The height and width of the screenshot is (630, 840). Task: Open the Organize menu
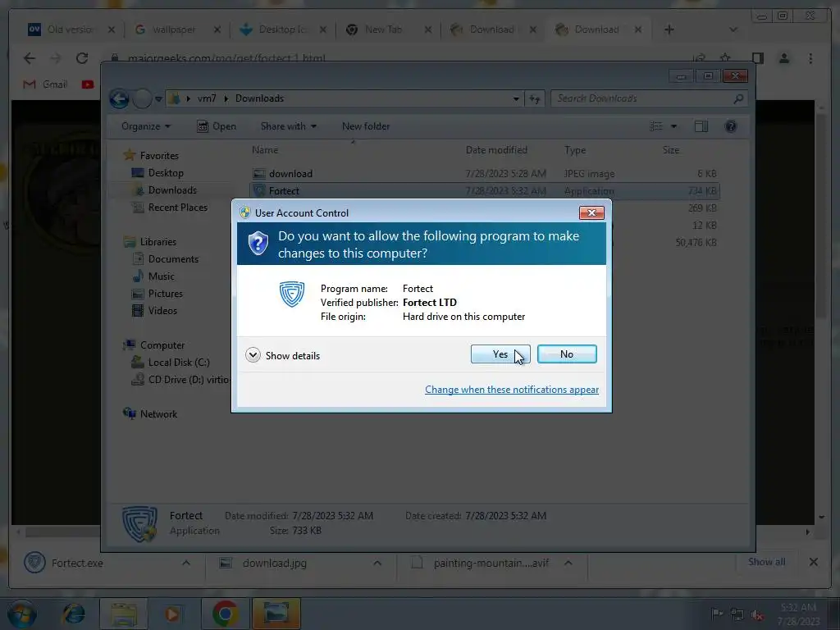pos(146,126)
